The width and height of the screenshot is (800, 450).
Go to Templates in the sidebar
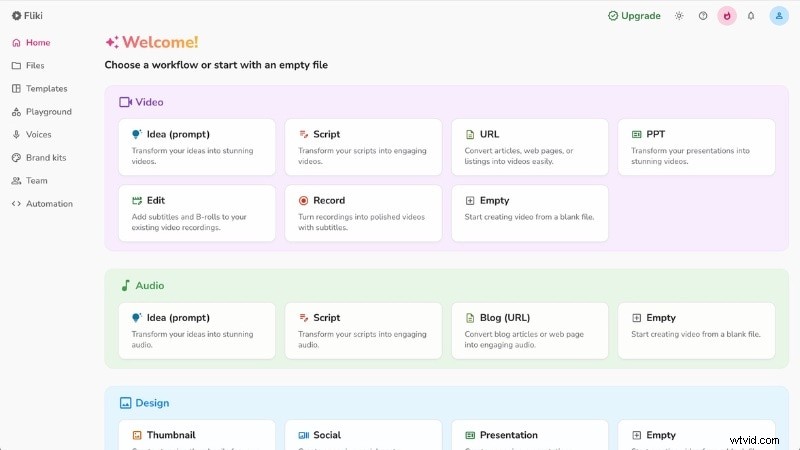pyautogui.click(x=46, y=89)
